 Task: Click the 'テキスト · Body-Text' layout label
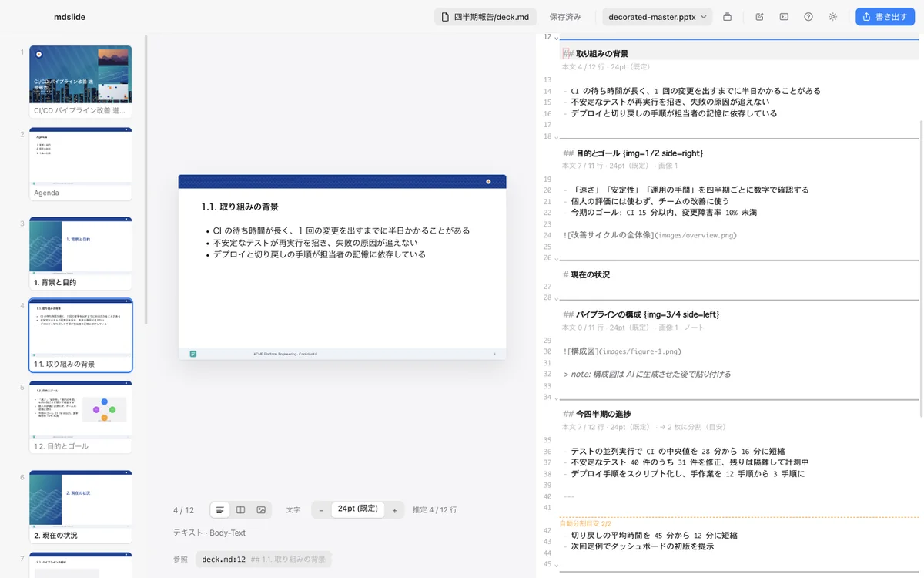(209, 533)
